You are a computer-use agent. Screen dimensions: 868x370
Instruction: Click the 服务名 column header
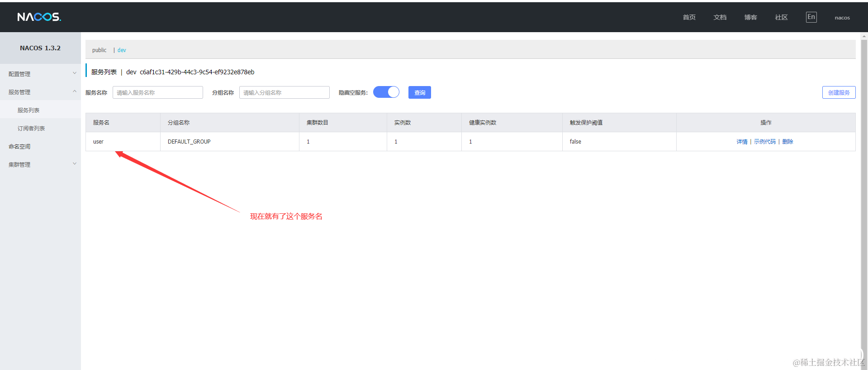click(x=123, y=123)
